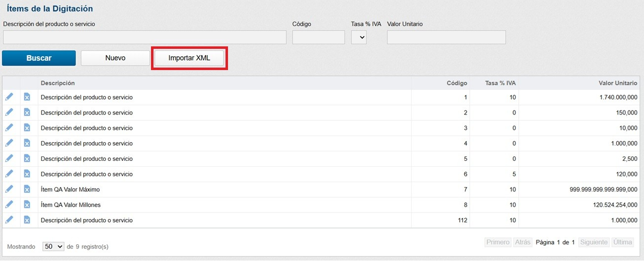644x261 pixels.
Task: Edit the item with code 5
Action: (x=9, y=159)
